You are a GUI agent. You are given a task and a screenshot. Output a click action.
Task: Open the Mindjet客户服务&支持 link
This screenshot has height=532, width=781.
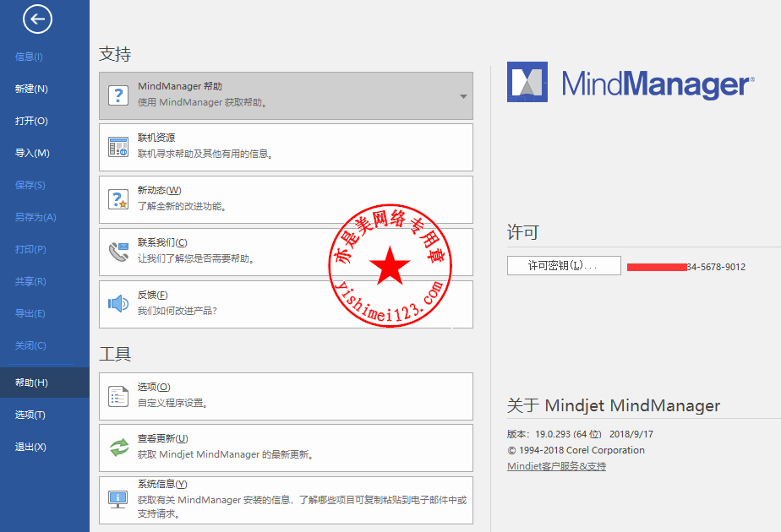pyautogui.click(x=556, y=466)
